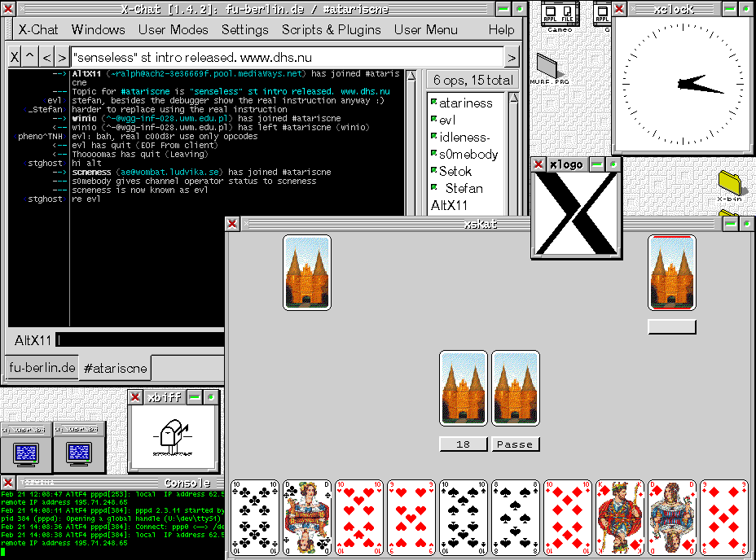Select the MURF.PRG desktop icon

(549, 69)
